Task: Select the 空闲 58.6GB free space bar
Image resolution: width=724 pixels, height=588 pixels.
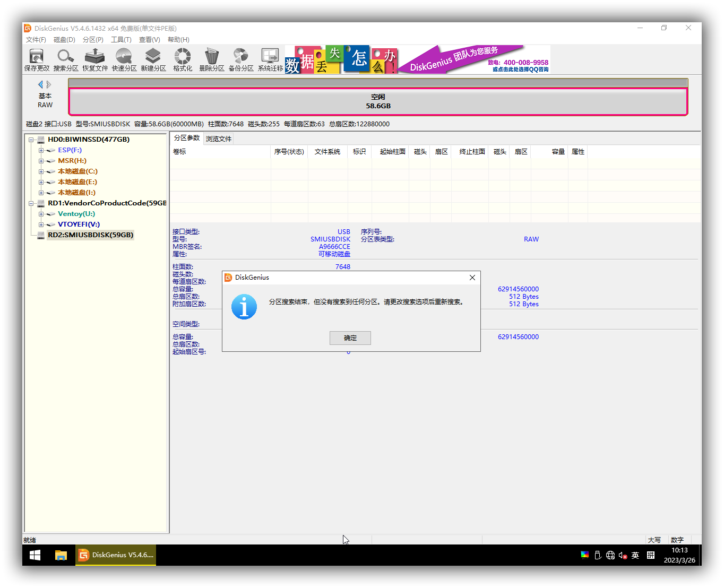Action: [378, 101]
